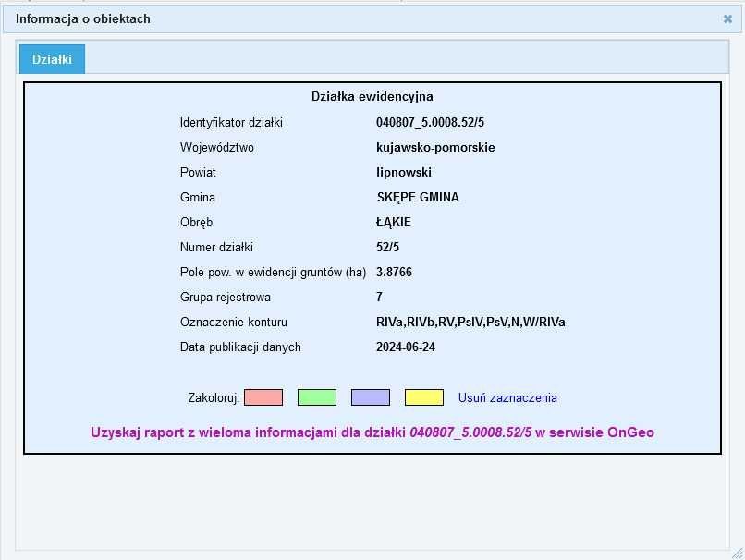The image size is (745, 560).
Task: Click the Informacja o obiektach title bar
Action: 372,19
